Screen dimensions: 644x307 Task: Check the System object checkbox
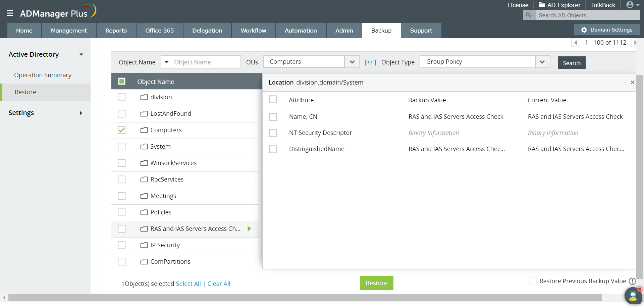click(122, 147)
